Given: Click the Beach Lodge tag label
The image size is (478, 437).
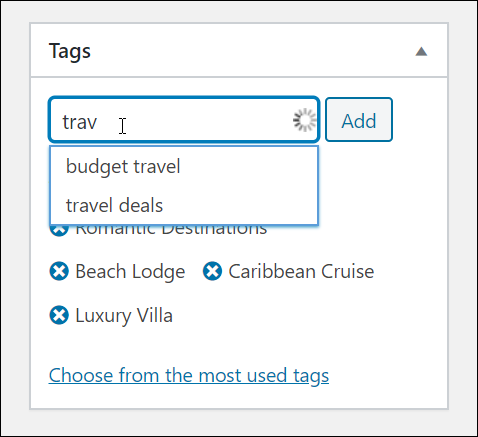Looking at the screenshot, I should 130,272.
